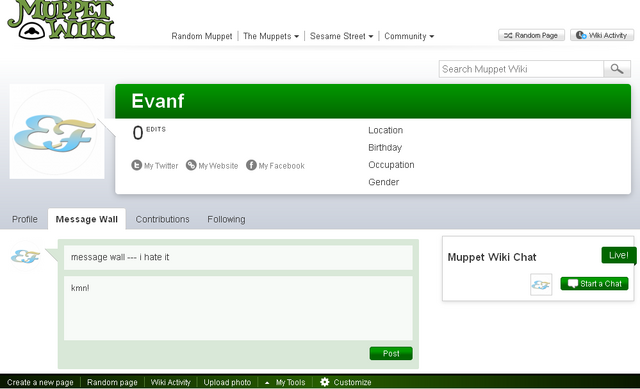Click Random page in bottom toolbar
The height and width of the screenshot is (389, 640).
pyautogui.click(x=112, y=382)
